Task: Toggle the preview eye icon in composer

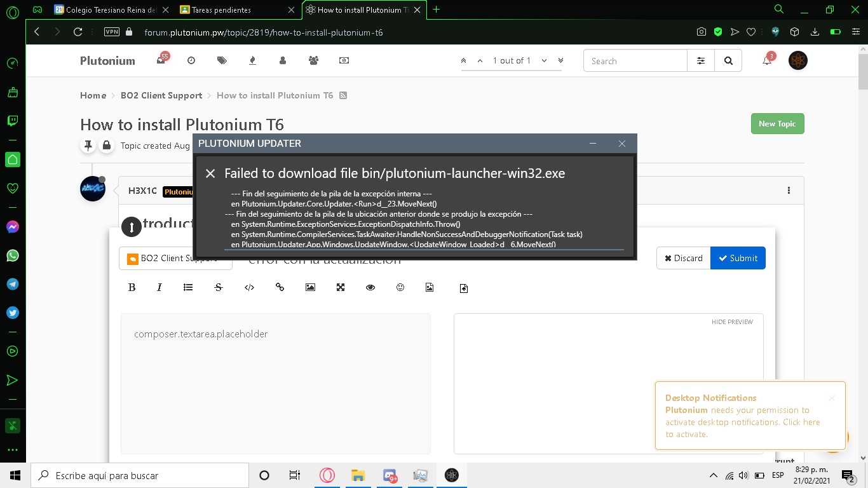Action: point(370,287)
